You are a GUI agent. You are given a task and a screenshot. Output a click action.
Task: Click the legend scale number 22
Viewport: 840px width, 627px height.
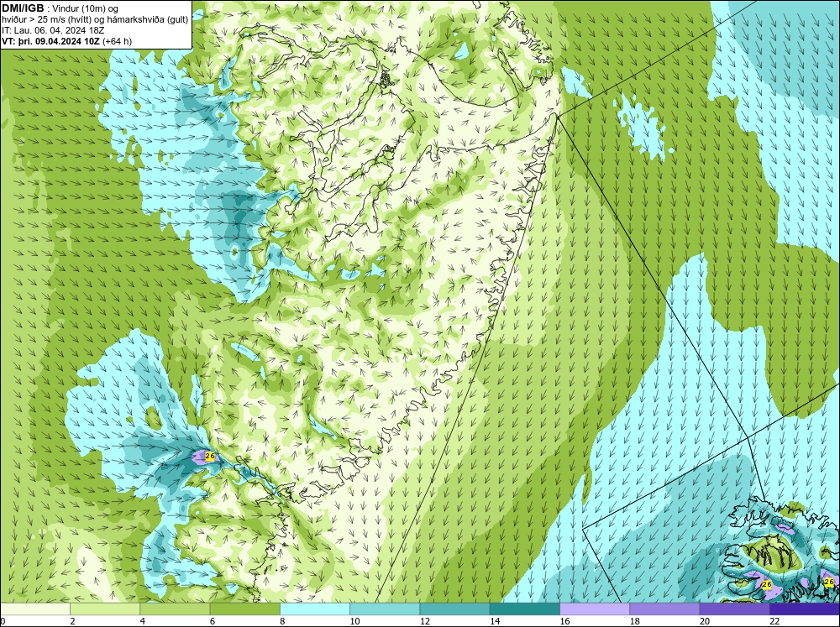click(774, 621)
